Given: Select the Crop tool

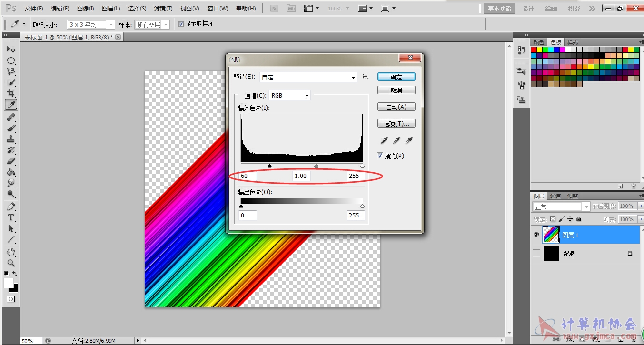Looking at the screenshot, I should tap(10, 93).
